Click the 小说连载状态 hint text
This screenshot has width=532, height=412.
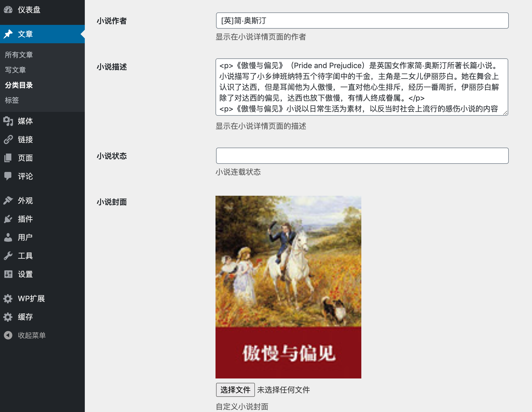pyautogui.click(x=238, y=172)
